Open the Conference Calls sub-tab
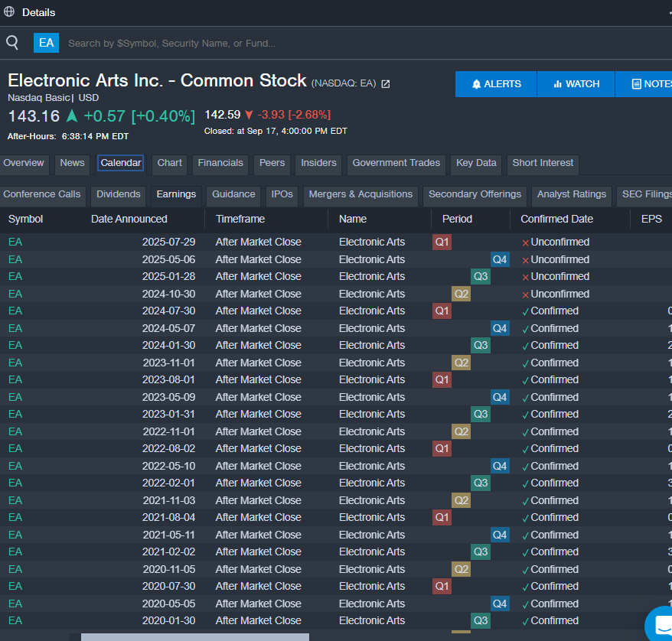672x641 pixels. (42, 194)
